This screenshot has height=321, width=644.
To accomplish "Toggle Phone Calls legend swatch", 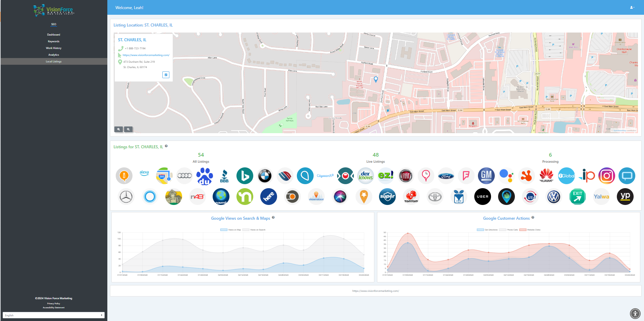I will point(502,230).
